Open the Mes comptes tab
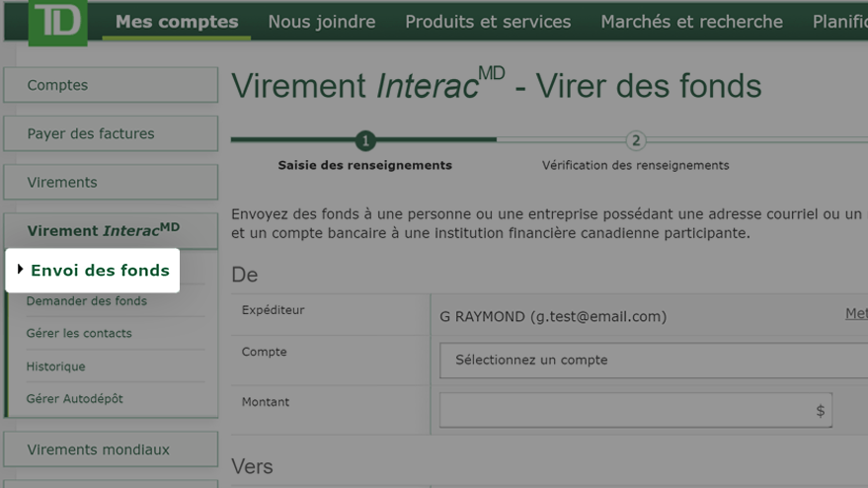Screen dimensions: 868x488 click(177, 22)
